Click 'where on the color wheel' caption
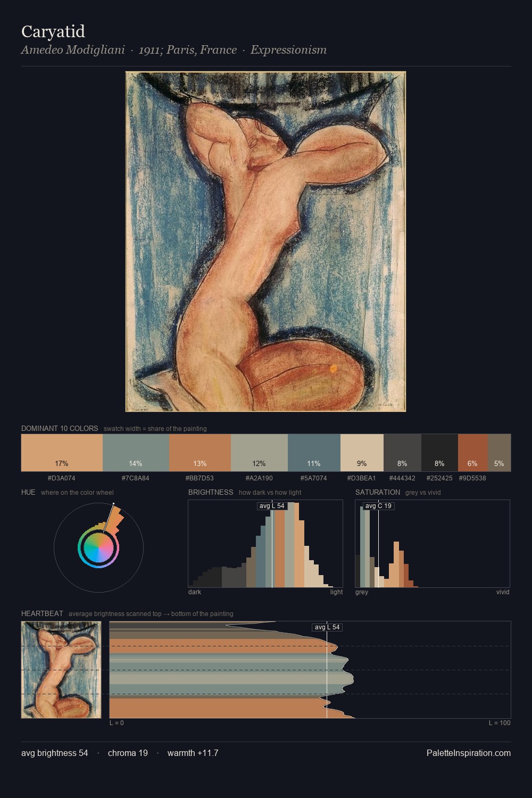 pyautogui.click(x=77, y=493)
